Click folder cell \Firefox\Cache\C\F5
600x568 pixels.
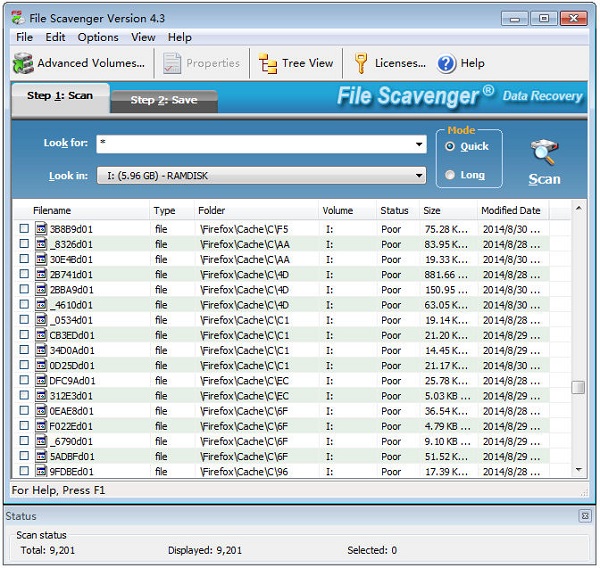point(244,229)
